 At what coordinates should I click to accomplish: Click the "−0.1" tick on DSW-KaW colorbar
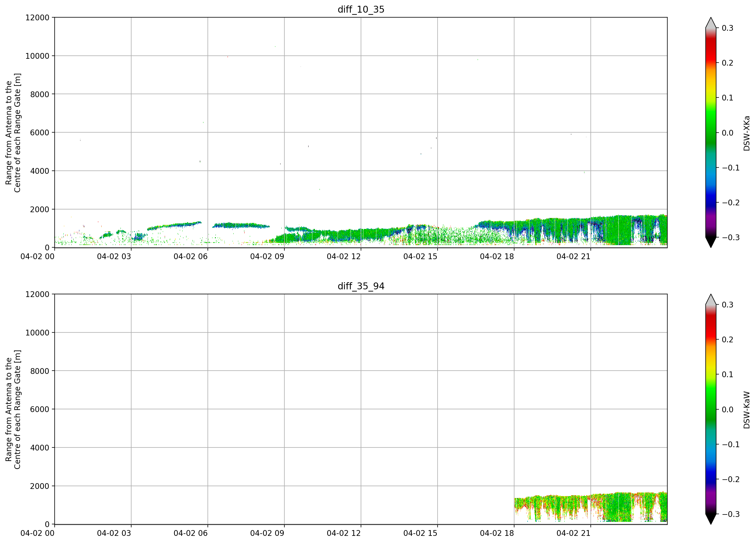click(731, 444)
